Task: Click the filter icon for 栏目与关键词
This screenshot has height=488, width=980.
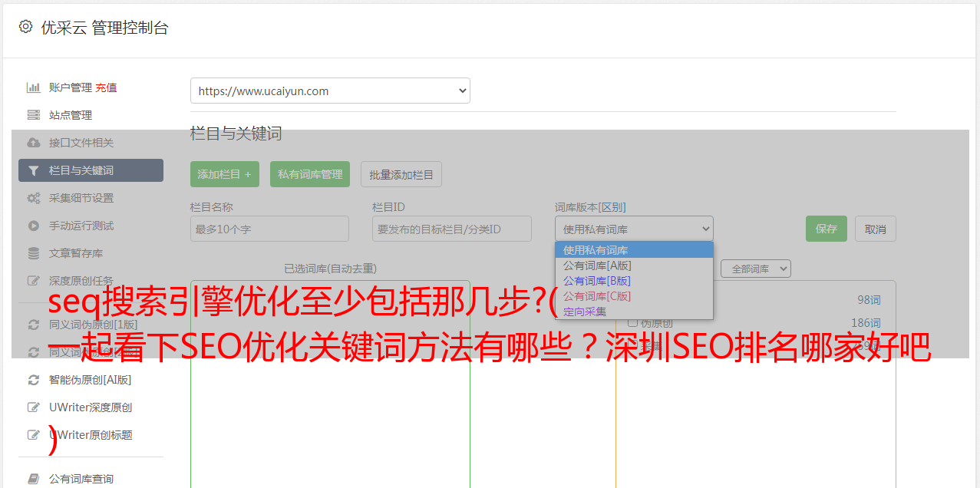Action: point(33,170)
